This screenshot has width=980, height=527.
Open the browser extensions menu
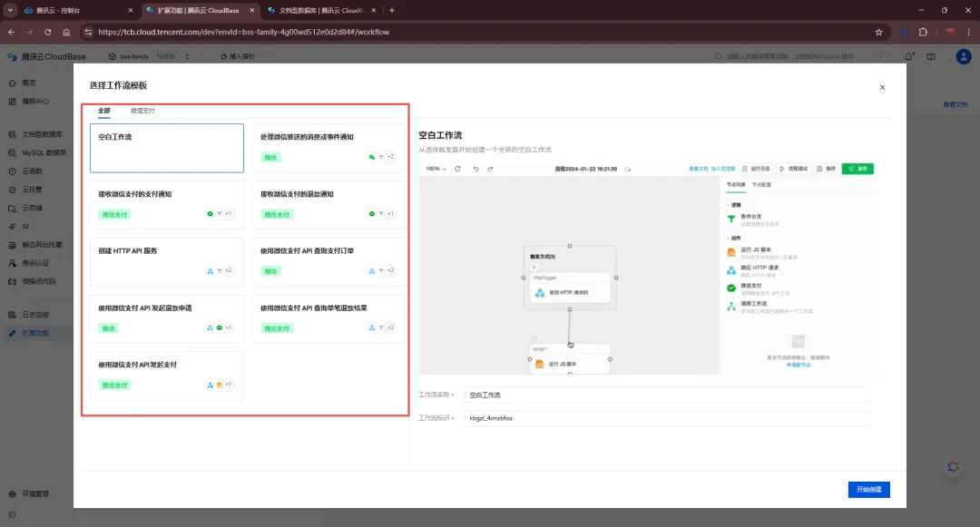click(923, 32)
